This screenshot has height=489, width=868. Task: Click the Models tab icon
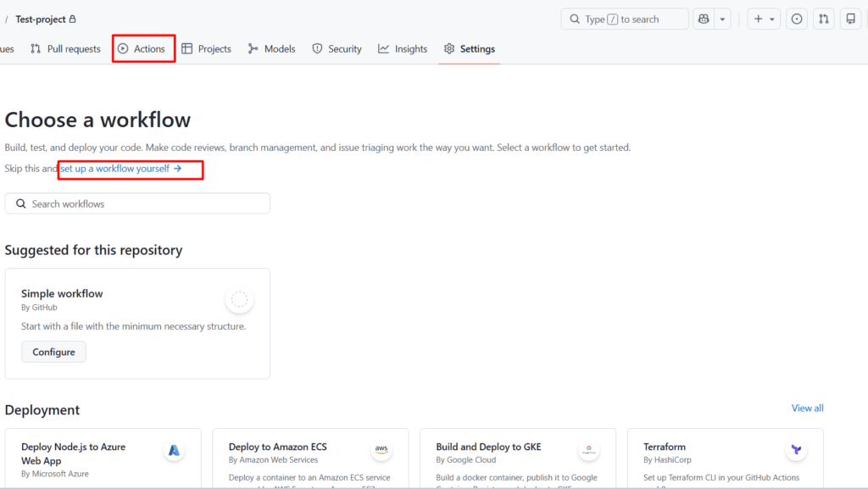(253, 48)
